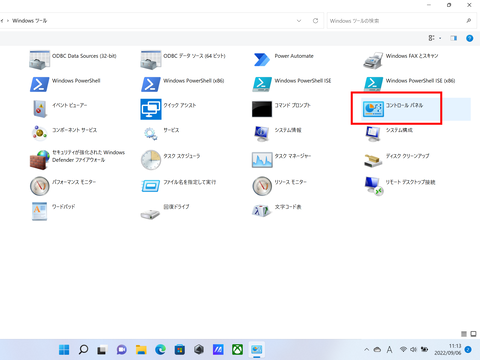Open ワードパッド icon
The width and height of the screenshot is (480, 360).
tap(39, 211)
